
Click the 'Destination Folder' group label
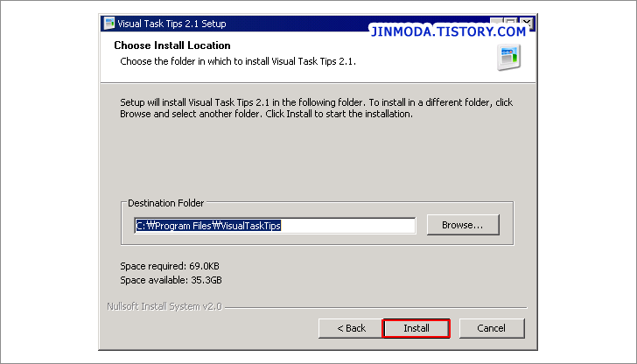(x=165, y=203)
